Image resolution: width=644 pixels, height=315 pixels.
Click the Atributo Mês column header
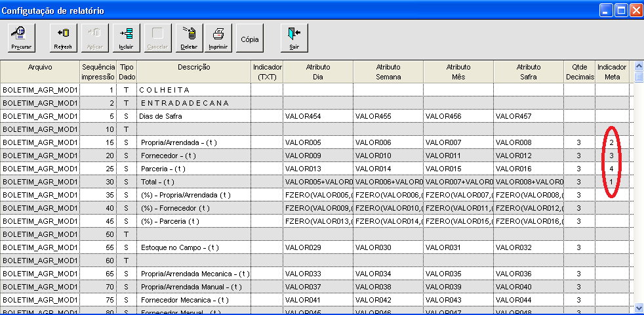(458, 72)
